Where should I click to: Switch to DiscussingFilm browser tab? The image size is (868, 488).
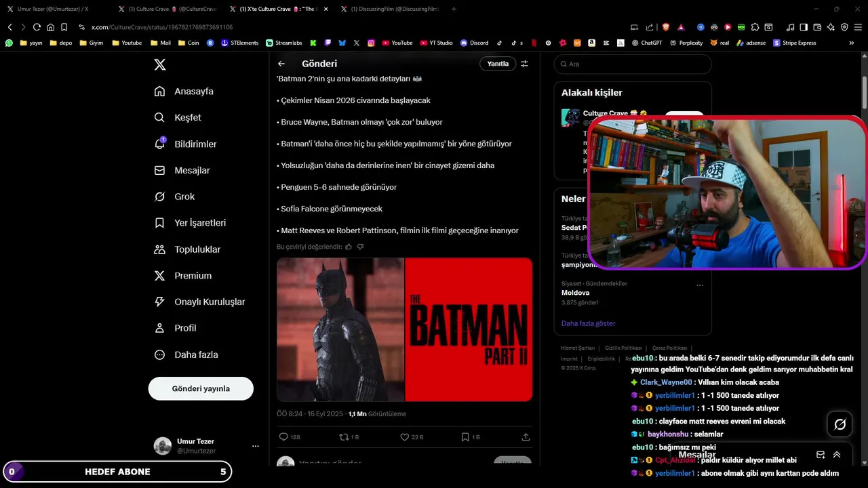coord(390,9)
